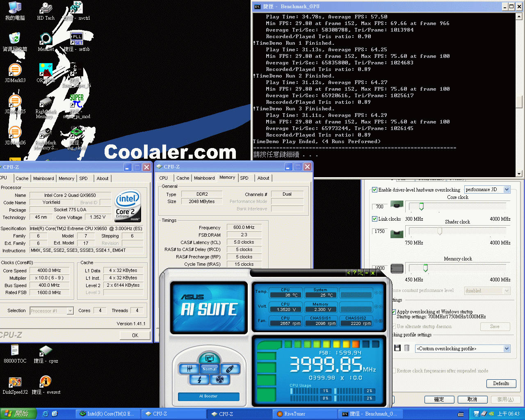Open CPU-Z Processor #1 selection dropdown
Screen dimensions: 525x420
point(52,311)
